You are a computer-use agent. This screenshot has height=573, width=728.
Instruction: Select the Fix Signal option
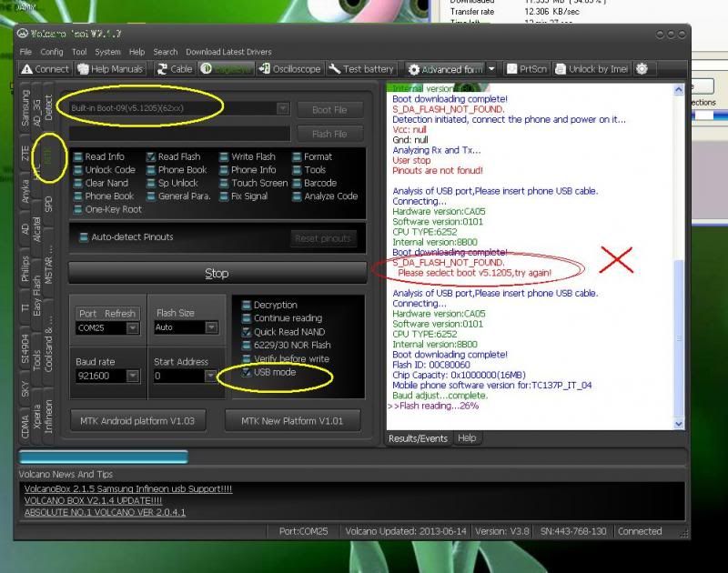pos(244,196)
